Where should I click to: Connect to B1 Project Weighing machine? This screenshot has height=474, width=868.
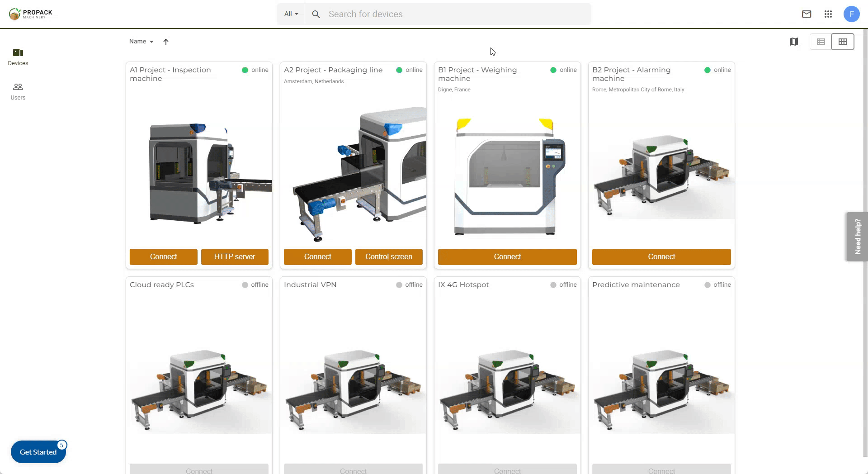507,256
